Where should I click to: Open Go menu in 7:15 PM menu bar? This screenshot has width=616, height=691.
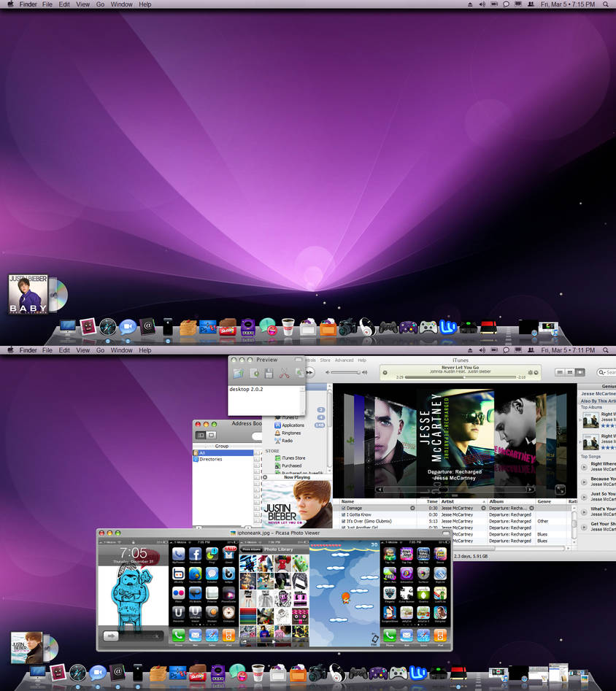[101, 4]
